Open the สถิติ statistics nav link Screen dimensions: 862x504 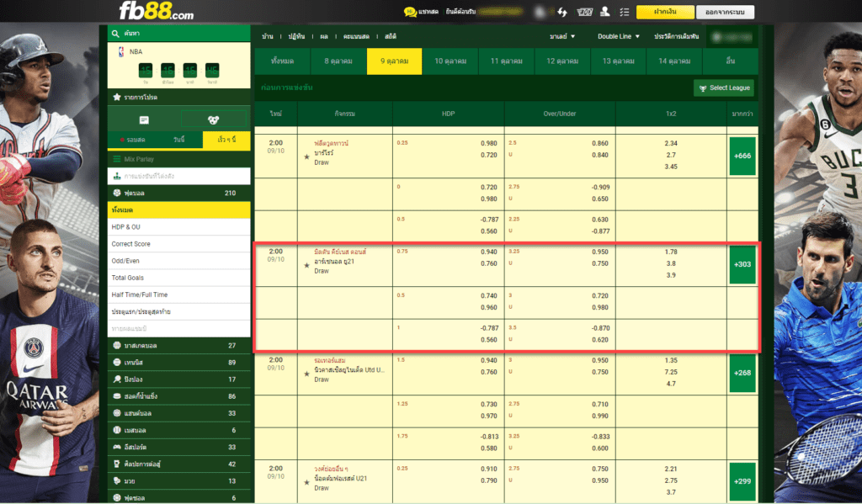(391, 36)
